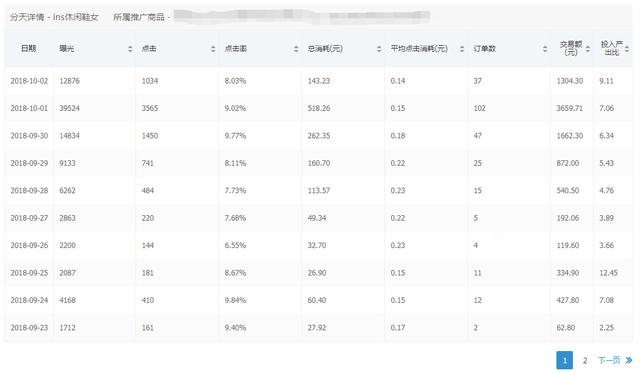Sort by 总消耗(元) sort icon

click(379, 49)
